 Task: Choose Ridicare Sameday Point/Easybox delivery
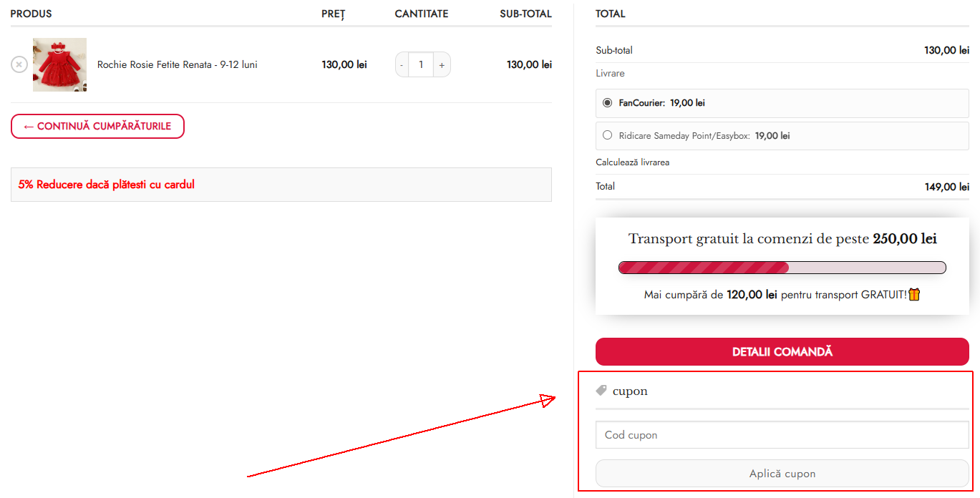608,135
